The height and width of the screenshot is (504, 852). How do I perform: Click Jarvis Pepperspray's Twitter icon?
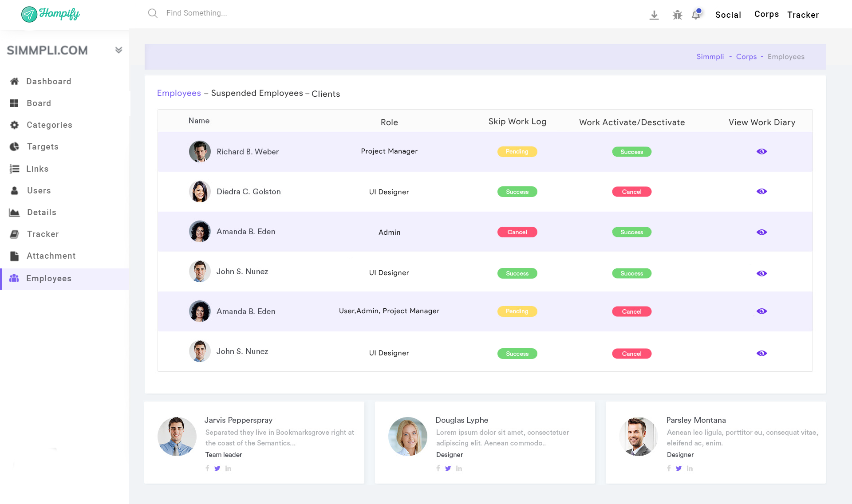[217, 469]
